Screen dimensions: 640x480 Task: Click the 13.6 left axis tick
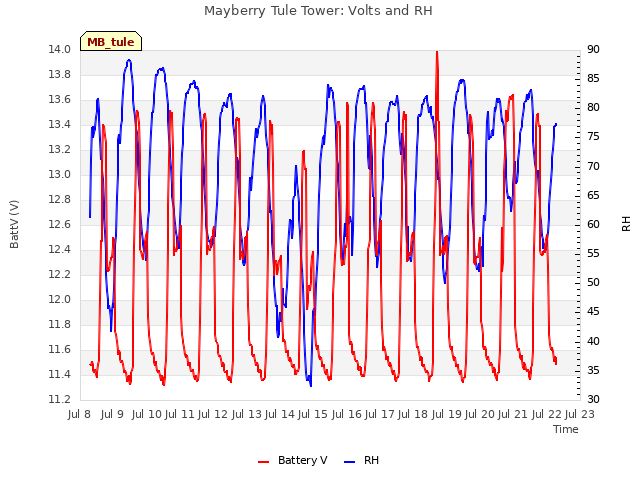coord(59,100)
